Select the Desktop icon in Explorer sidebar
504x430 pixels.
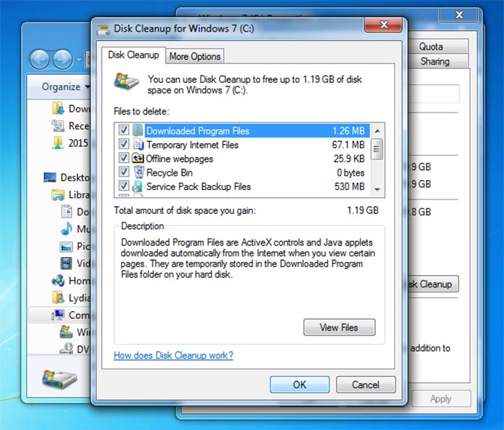click(x=50, y=177)
